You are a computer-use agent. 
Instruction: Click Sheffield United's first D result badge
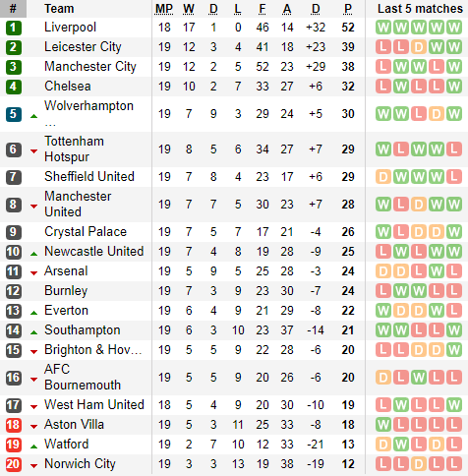tap(383, 177)
